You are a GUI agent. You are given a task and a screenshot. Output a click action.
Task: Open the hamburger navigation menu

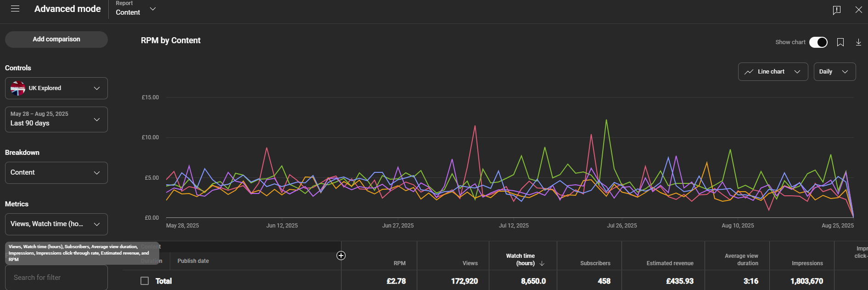15,9
